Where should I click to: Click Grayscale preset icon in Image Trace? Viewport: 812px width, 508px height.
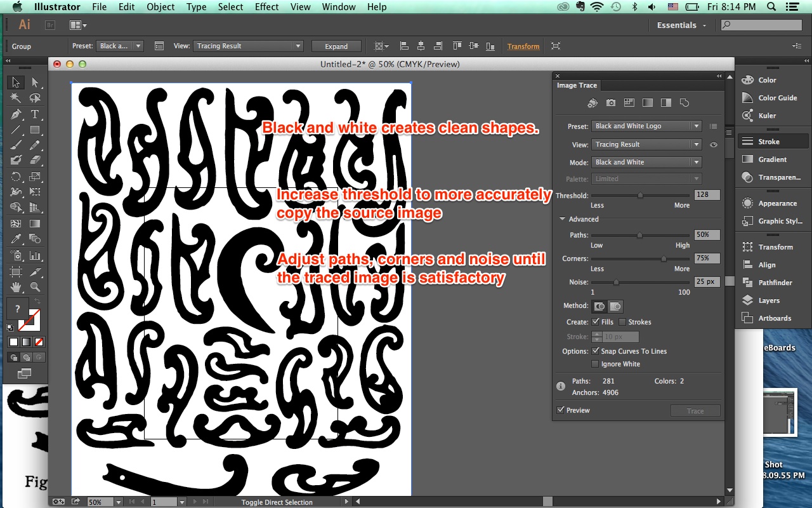[x=647, y=103]
